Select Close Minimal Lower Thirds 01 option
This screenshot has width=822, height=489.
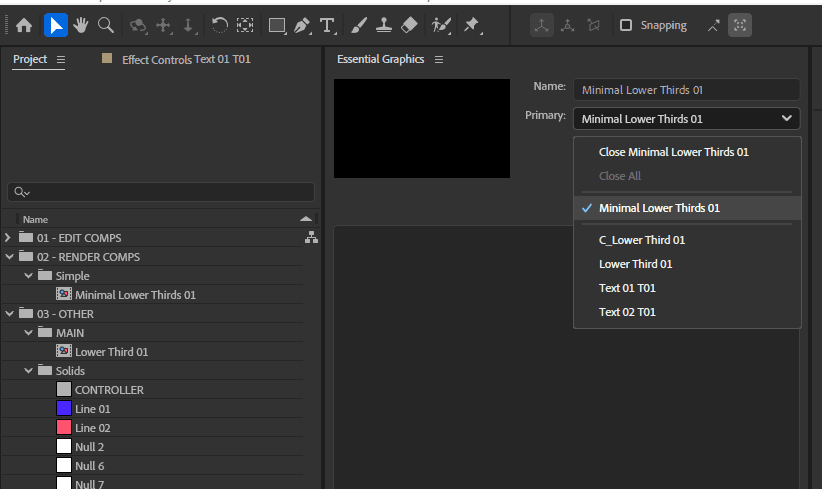coord(673,152)
